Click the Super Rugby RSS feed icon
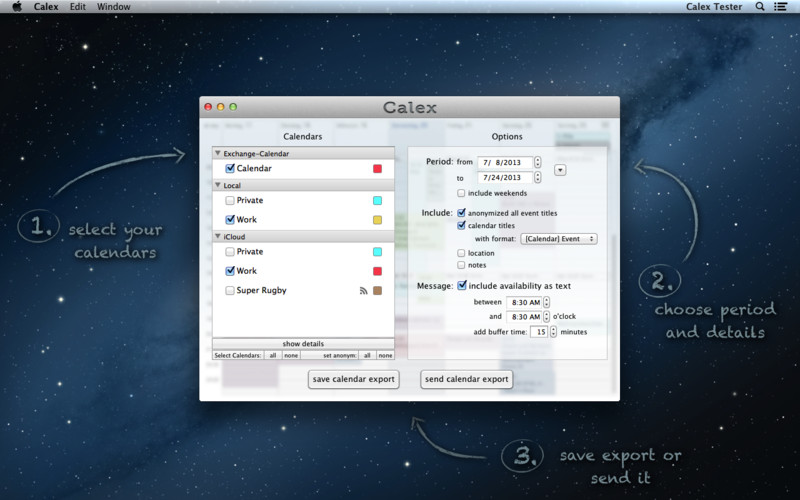 tap(363, 291)
